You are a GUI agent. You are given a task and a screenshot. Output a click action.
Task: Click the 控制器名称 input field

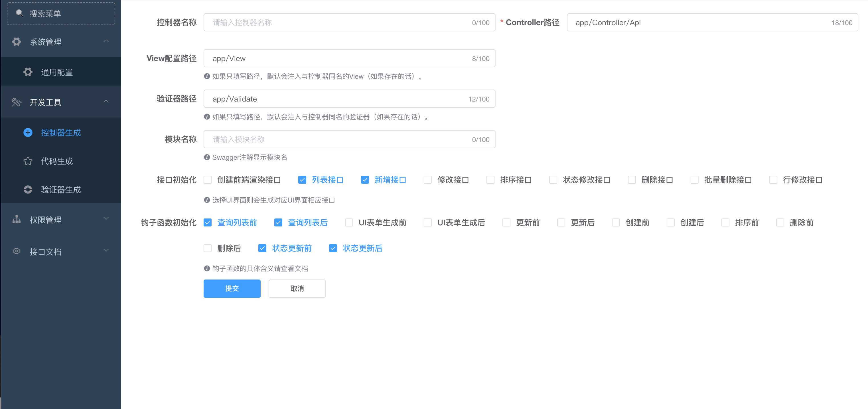pyautogui.click(x=337, y=23)
